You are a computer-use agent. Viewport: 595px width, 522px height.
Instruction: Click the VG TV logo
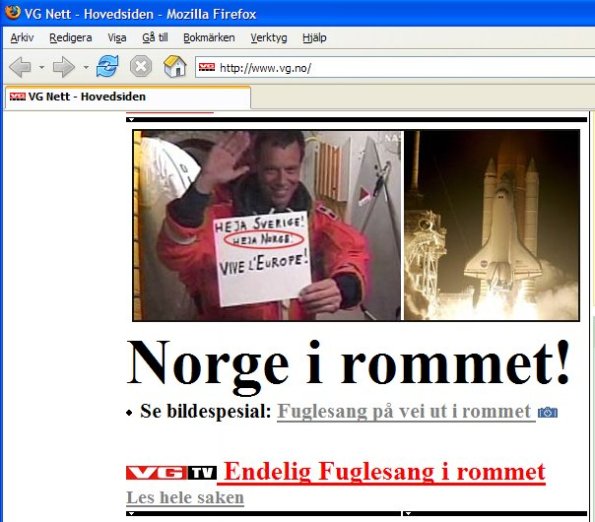[172, 473]
